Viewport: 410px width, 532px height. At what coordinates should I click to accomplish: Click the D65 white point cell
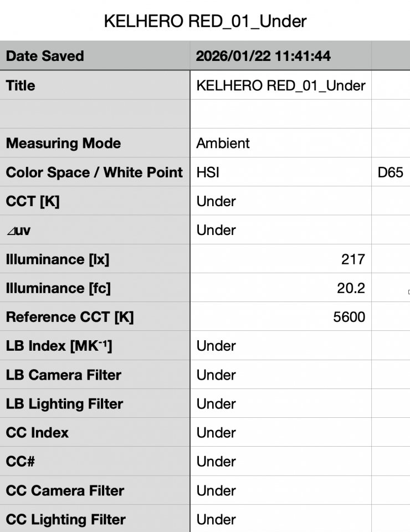click(x=390, y=172)
